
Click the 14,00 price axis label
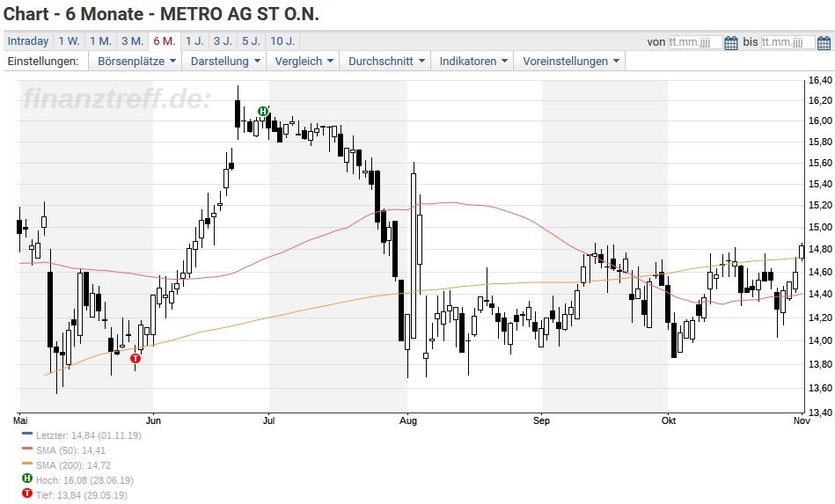(x=819, y=340)
